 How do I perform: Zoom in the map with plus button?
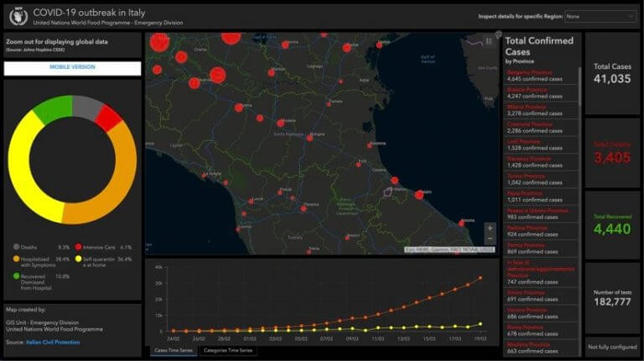click(490, 228)
